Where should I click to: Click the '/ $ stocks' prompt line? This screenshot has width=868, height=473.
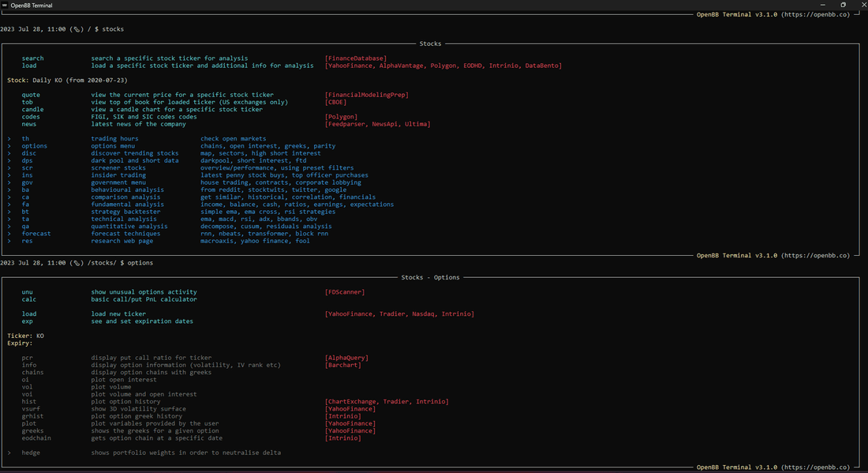(x=62, y=28)
